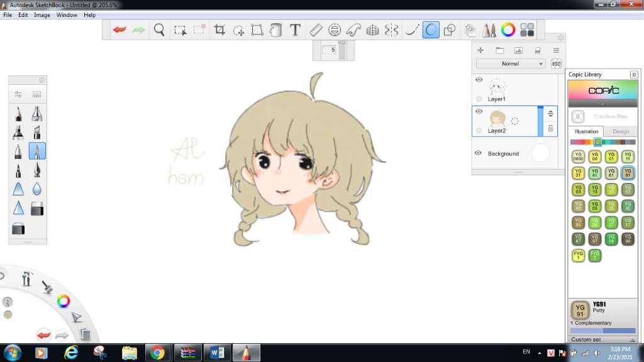Open lagoon color wheel menu
644x362 pixels.
pos(64,301)
